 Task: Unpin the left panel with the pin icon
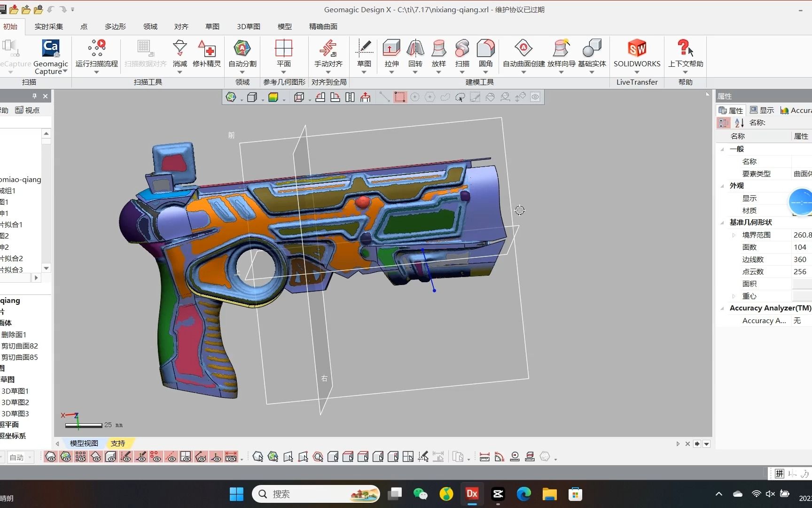click(x=33, y=95)
